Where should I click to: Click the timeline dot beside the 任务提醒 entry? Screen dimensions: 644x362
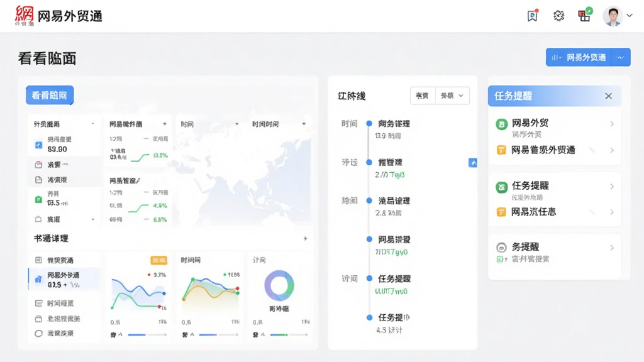[x=369, y=278]
